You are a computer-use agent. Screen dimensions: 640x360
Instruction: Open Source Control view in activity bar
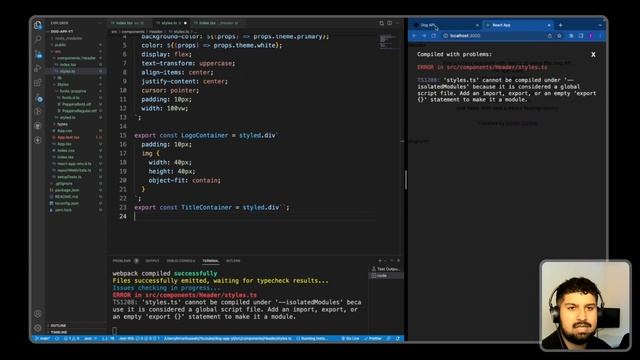[38, 54]
